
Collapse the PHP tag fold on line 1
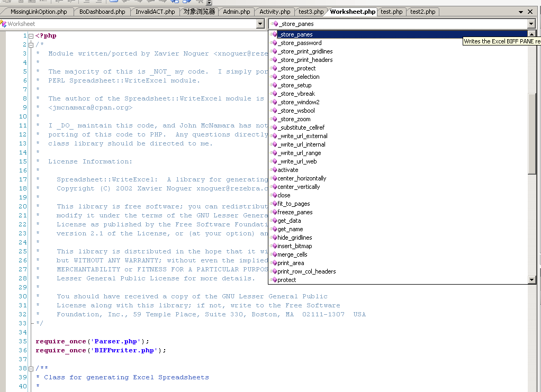31,36
